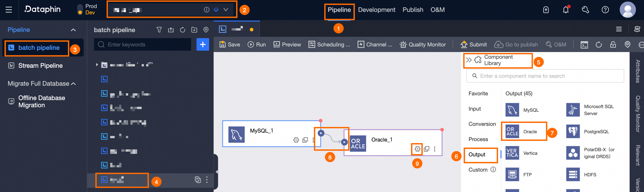Open the wrench tools icon in header

pyautogui.click(x=585, y=10)
